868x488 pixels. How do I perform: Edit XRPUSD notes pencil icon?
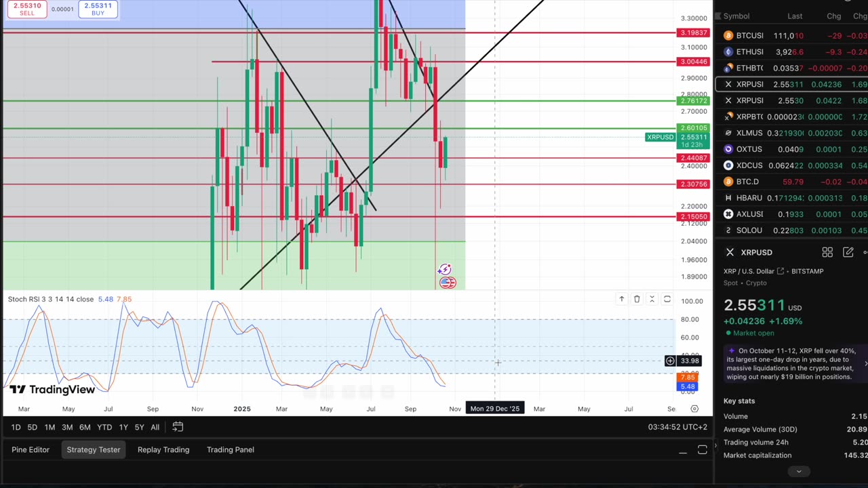[x=848, y=252]
